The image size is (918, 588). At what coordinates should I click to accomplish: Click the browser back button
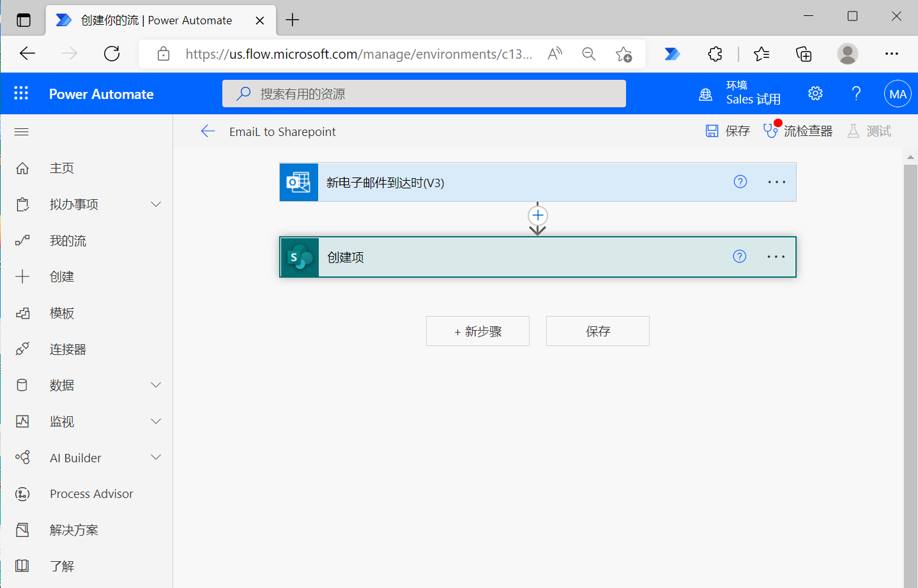27,54
